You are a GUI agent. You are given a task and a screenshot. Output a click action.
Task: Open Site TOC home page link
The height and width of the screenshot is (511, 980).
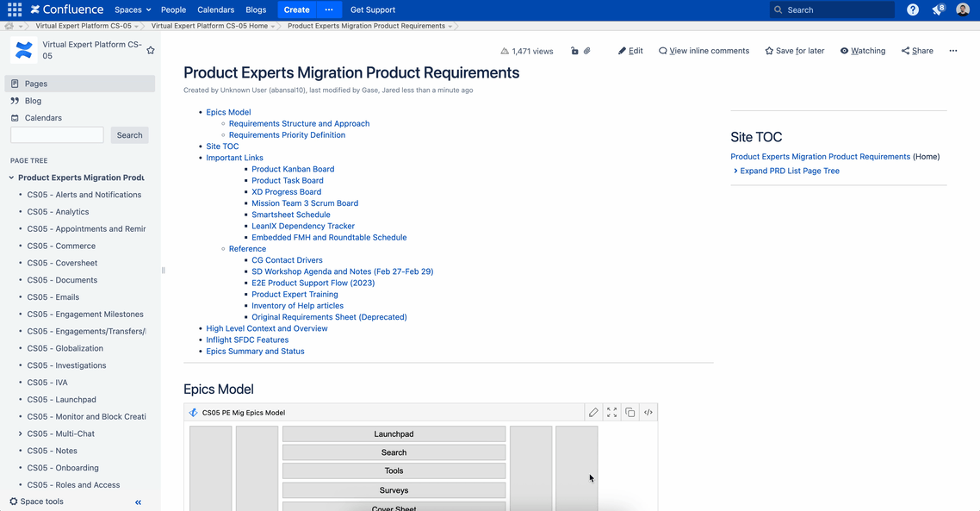(820, 156)
